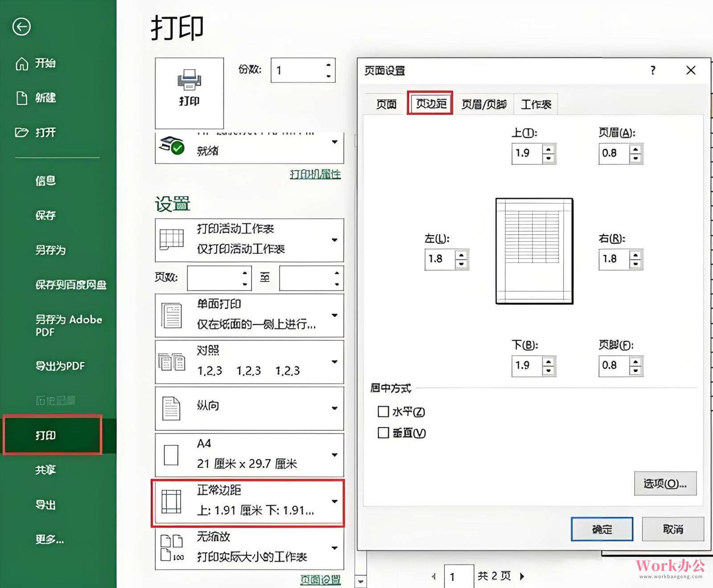Switch to the 页边距 tab
Viewport: 713px width, 588px height.
430,103
